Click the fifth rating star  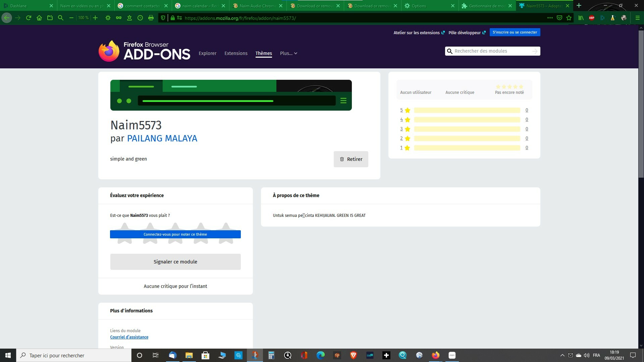point(226,228)
